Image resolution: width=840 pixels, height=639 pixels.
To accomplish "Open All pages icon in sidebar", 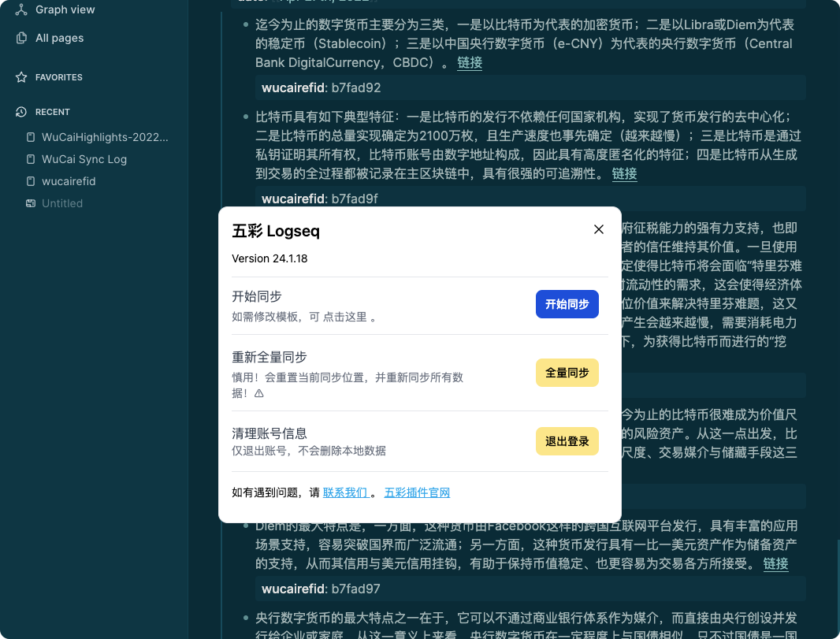I will click(21, 38).
